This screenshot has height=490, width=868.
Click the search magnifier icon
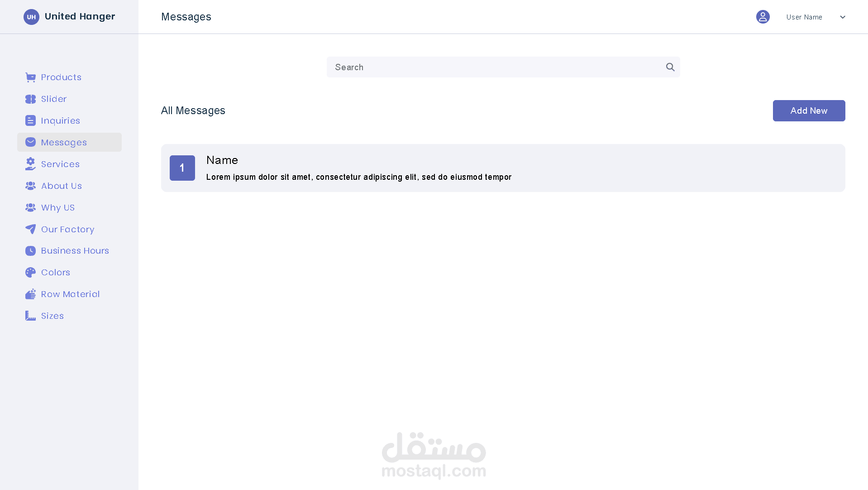[x=670, y=67]
